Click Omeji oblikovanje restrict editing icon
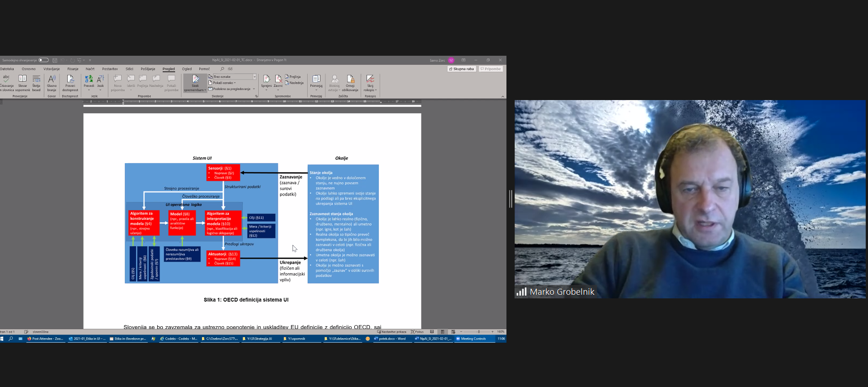Screen dimensions: 868x387 coord(350,79)
